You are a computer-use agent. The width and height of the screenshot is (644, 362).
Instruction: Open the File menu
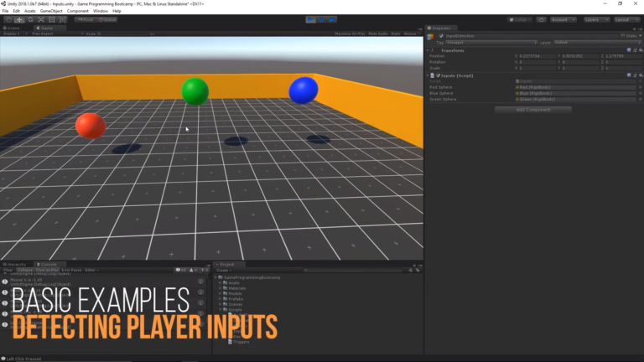(x=5, y=11)
